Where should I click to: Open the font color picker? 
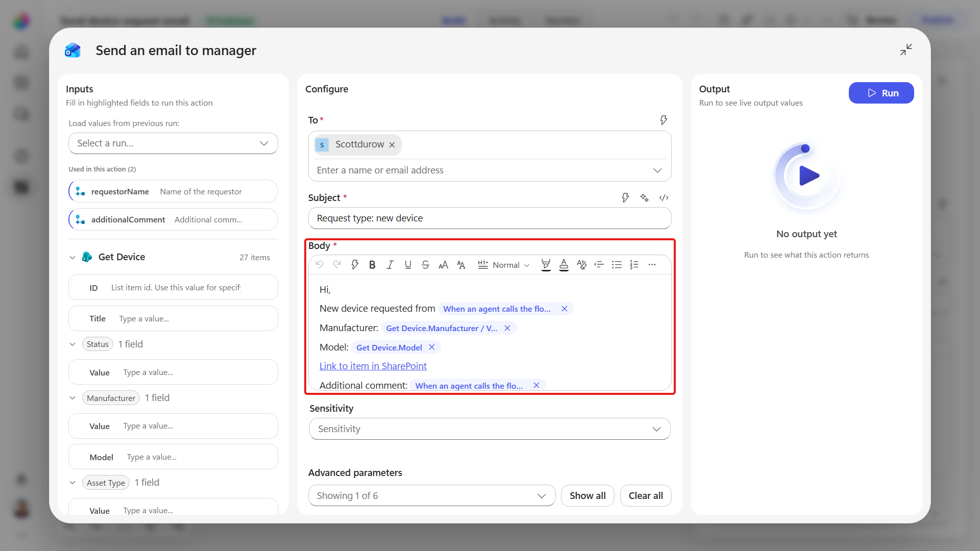coord(563,264)
